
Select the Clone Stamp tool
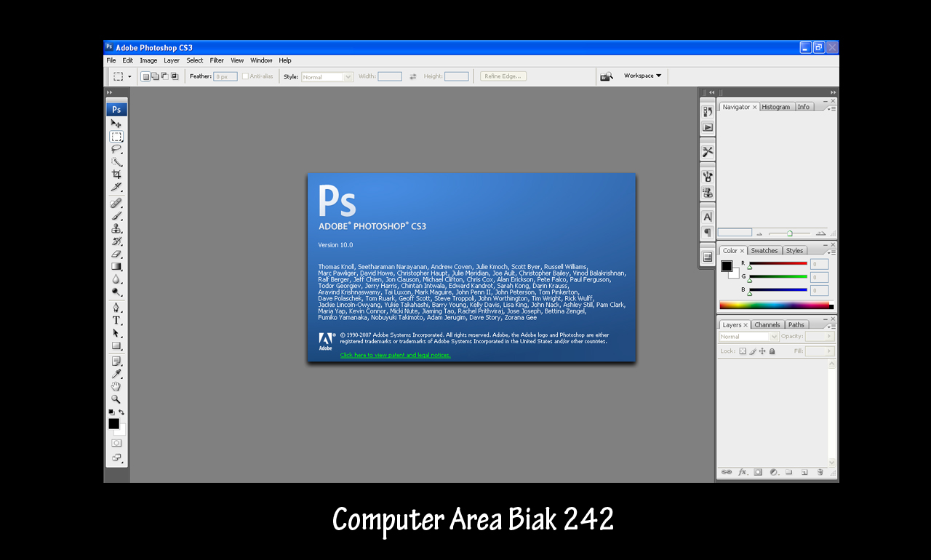point(116,228)
